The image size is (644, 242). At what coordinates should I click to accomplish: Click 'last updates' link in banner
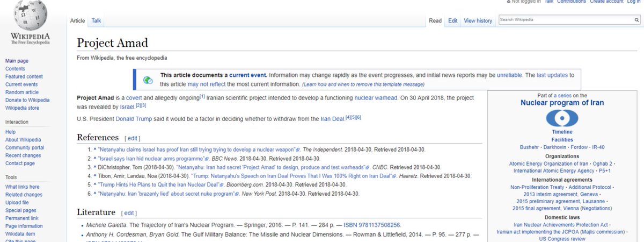(x=552, y=75)
